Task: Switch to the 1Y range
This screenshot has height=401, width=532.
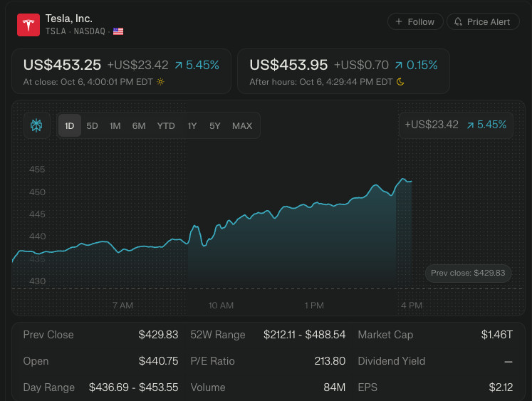Action: click(x=192, y=126)
